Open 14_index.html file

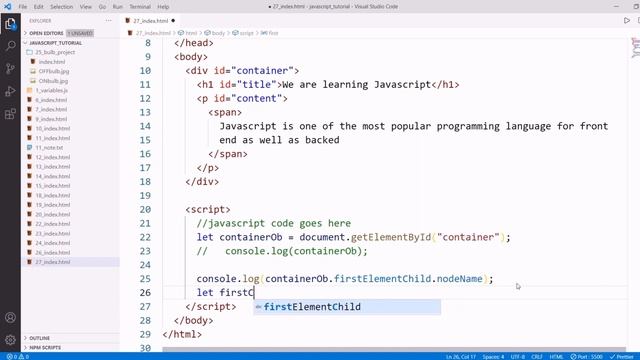[x=53, y=176]
